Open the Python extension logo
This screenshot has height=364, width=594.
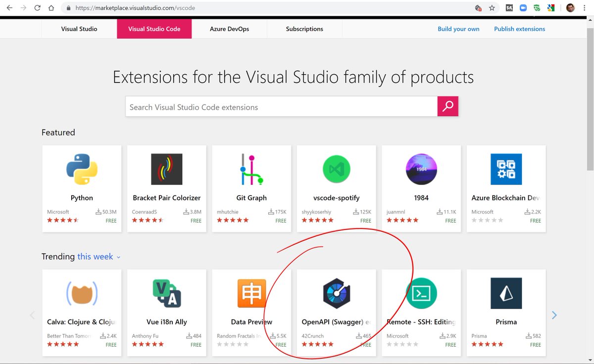[82, 169]
